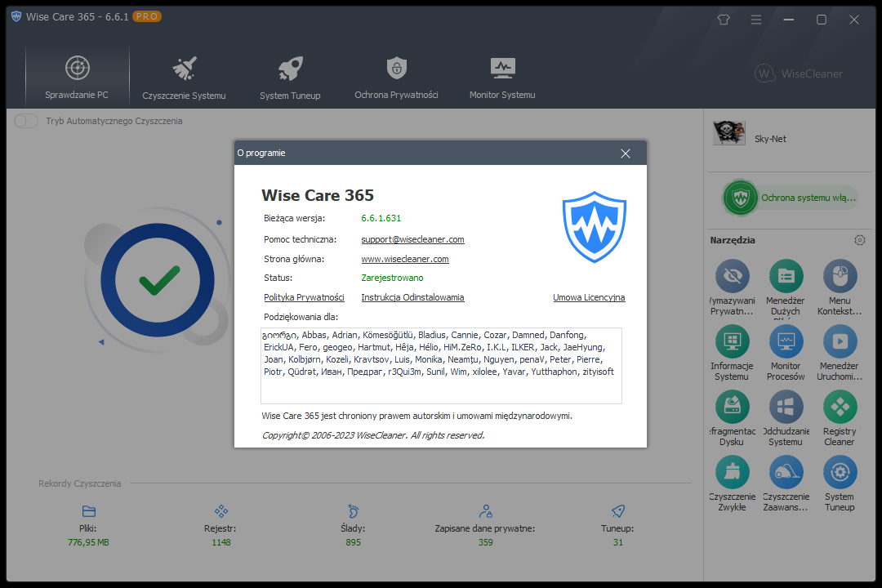
Task: Open Instrukcja Odinstalowania link
Action: (x=413, y=297)
